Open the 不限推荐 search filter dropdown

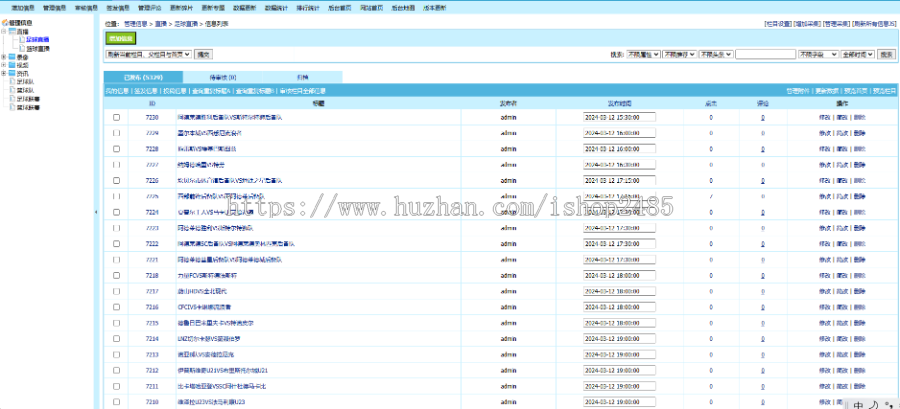tap(680, 54)
